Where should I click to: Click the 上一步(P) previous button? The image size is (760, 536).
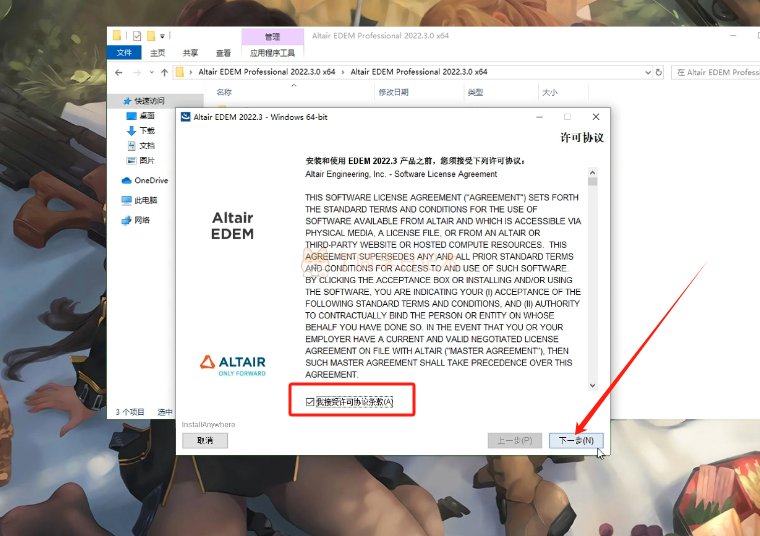pyautogui.click(x=515, y=440)
